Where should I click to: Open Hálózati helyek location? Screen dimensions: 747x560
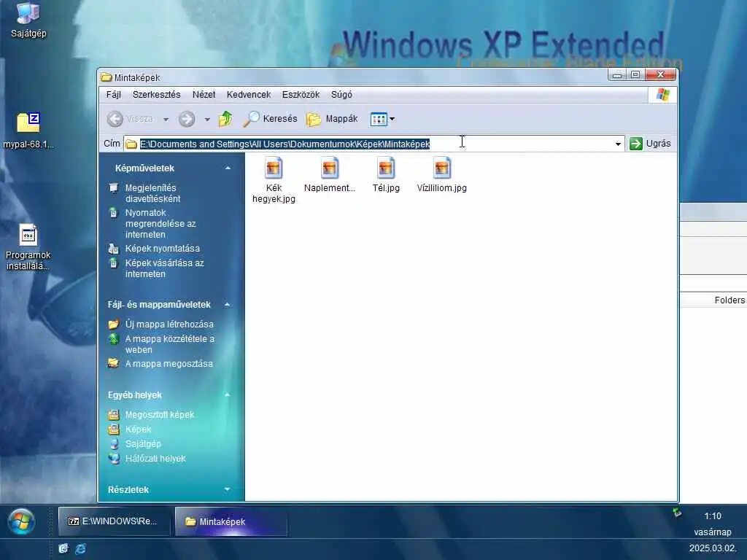(x=155, y=458)
